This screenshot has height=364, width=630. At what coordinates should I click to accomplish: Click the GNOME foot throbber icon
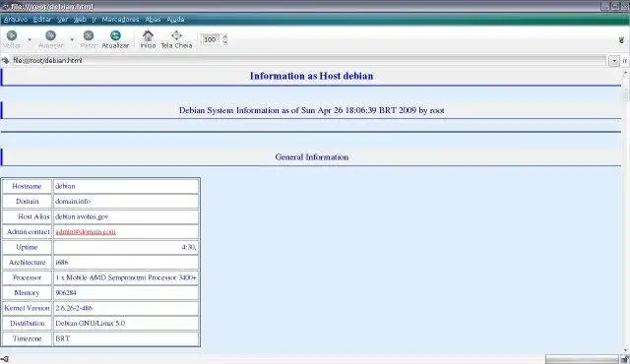(622, 39)
